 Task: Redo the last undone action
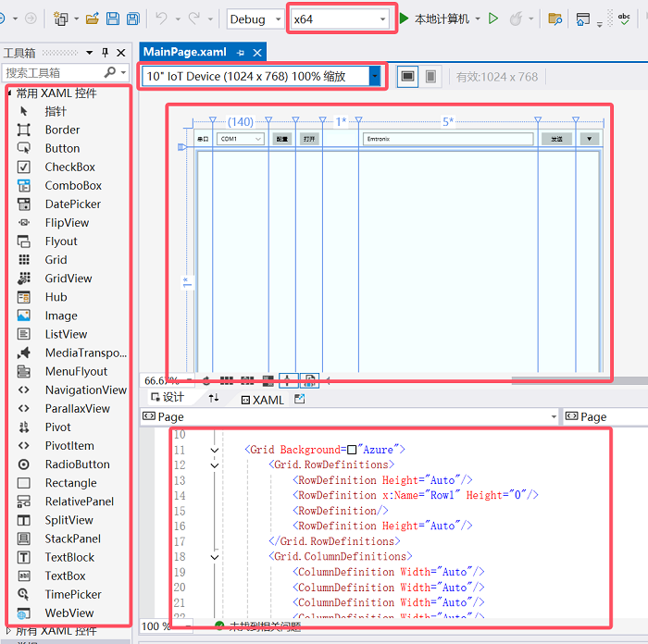[x=193, y=19]
